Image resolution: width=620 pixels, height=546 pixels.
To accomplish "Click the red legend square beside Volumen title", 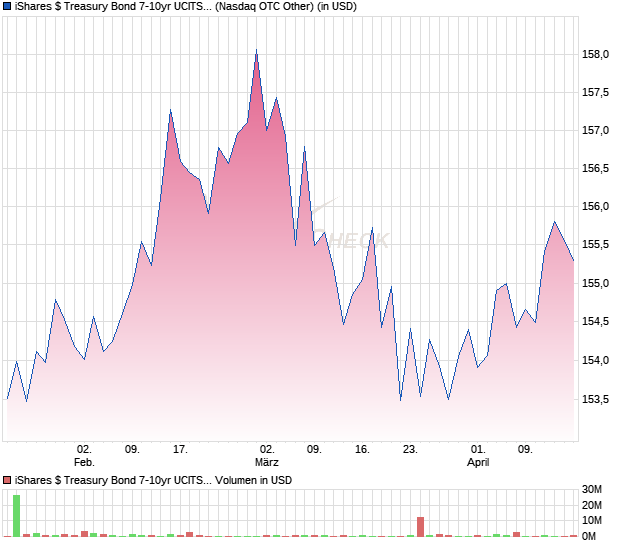I will tap(8, 480).
